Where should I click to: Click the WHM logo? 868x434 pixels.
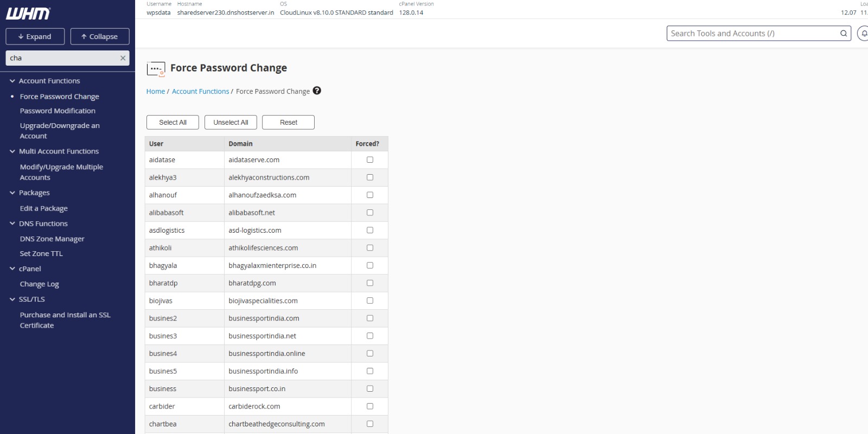(x=28, y=14)
